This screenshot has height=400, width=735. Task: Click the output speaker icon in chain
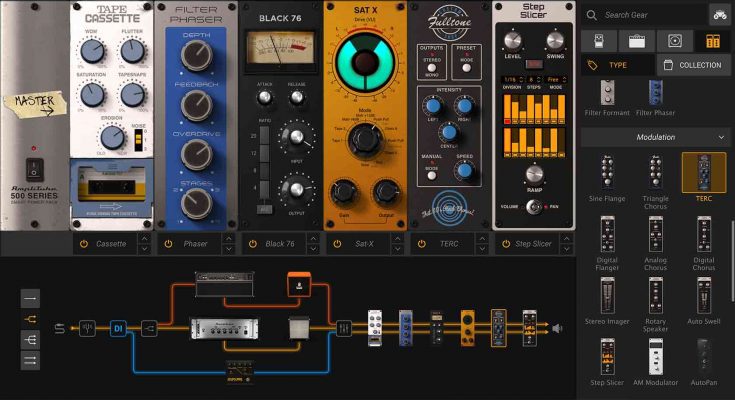(x=557, y=327)
